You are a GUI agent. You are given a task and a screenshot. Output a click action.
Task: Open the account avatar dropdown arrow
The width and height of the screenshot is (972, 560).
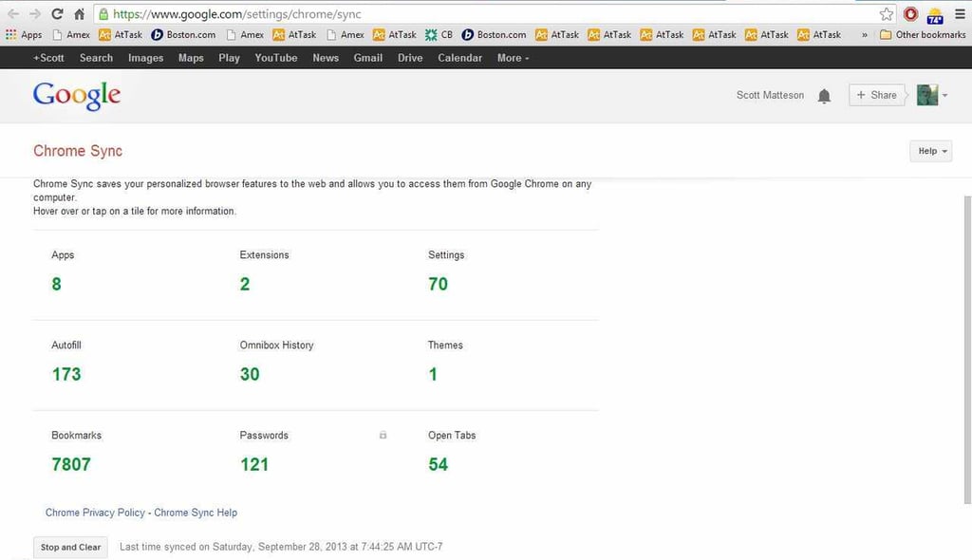944,96
